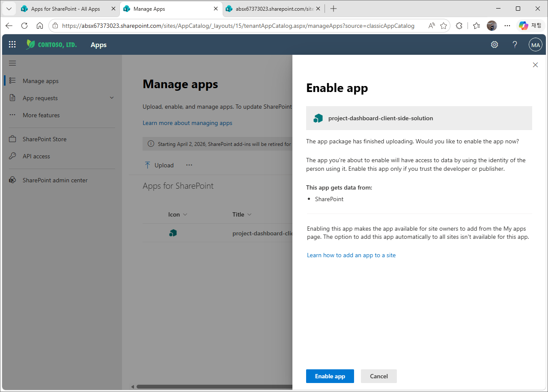Click the Contoso, Ltd. logo
The width and height of the screenshot is (548, 392).
(x=51, y=45)
